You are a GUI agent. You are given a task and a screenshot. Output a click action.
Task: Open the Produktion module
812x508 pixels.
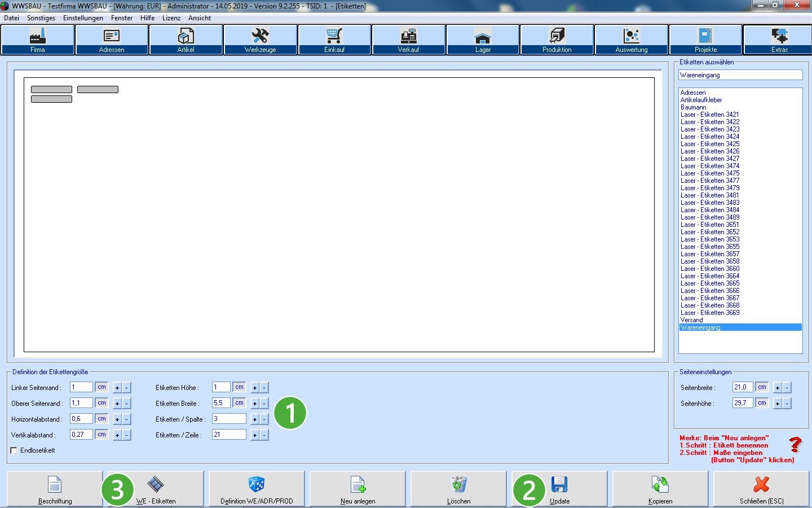click(557, 40)
